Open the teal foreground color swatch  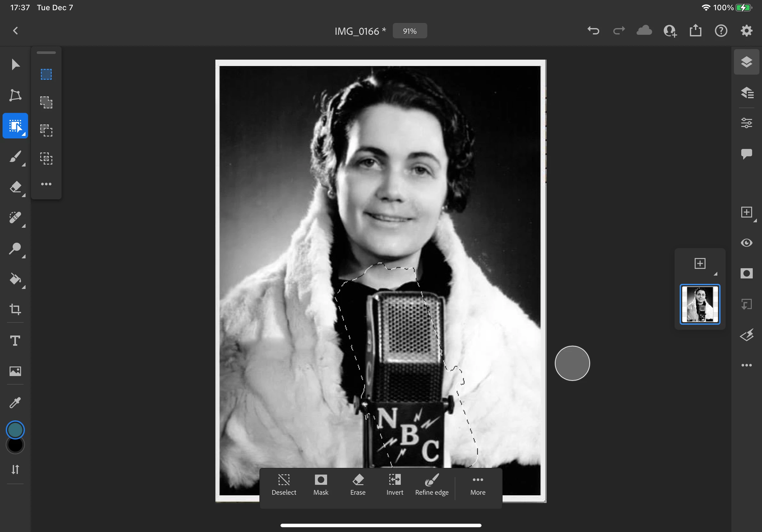(15, 430)
